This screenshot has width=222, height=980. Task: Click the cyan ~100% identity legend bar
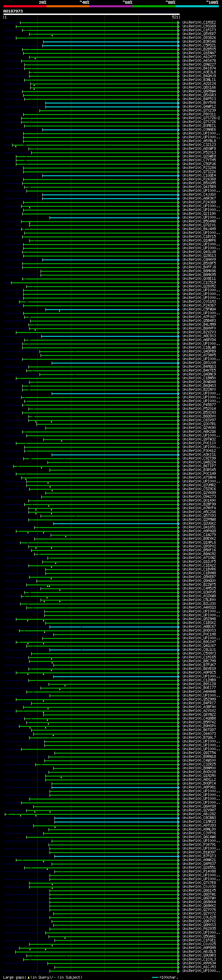tap(197, 6)
